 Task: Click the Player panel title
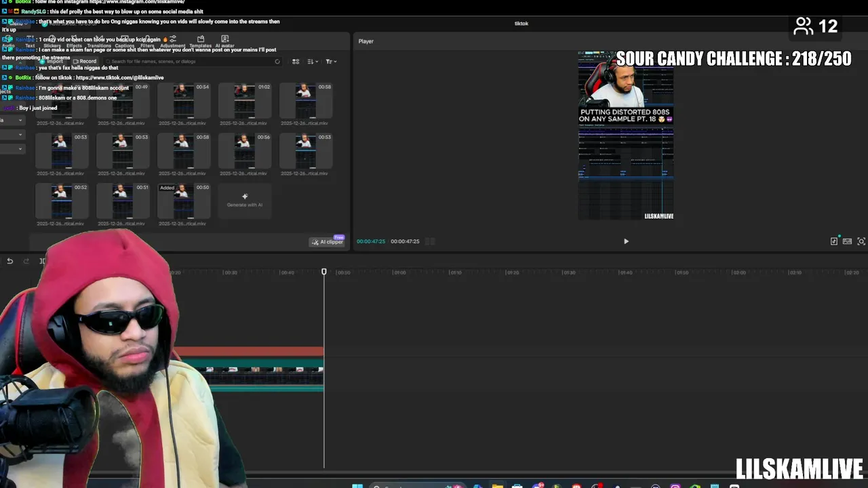click(x=366, y=41)
